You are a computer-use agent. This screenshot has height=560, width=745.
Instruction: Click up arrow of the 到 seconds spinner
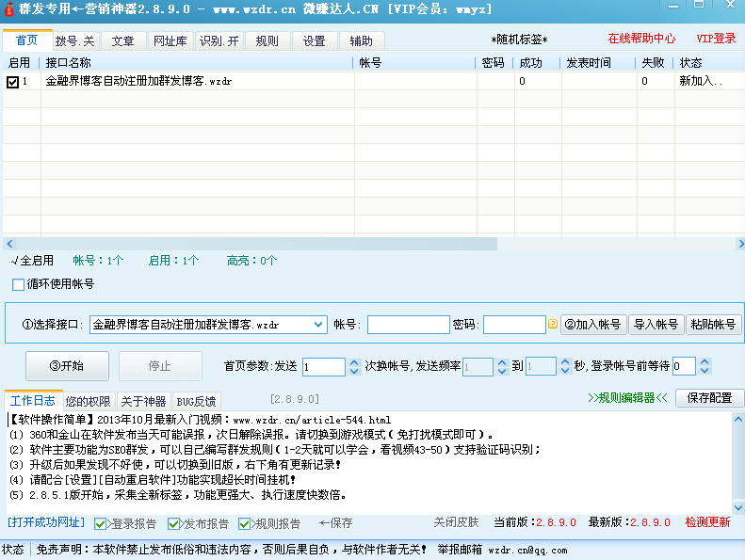coord(565,362)
